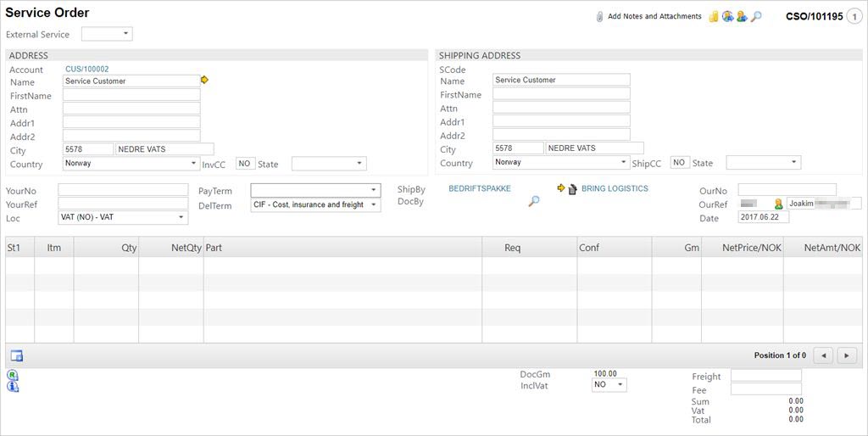The image size is (868, 436).
Task: Sort grid by the Part column header
Action: point(342,248)
